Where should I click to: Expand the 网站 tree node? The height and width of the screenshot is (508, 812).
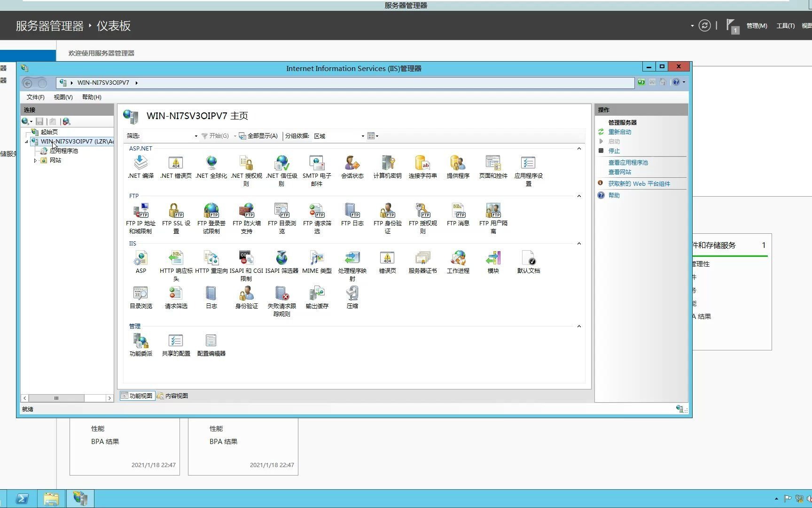(35, 160)
